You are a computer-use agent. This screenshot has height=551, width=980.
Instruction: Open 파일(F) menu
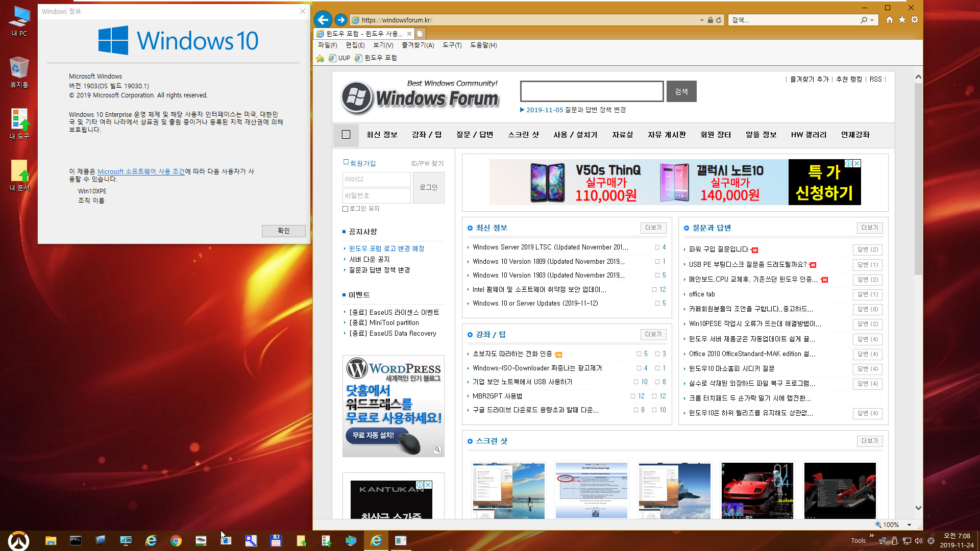(x=327, y=45)
